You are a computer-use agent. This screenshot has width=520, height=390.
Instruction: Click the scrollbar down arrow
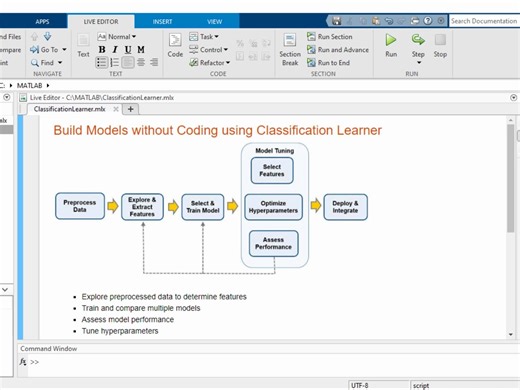click(510, 334)
